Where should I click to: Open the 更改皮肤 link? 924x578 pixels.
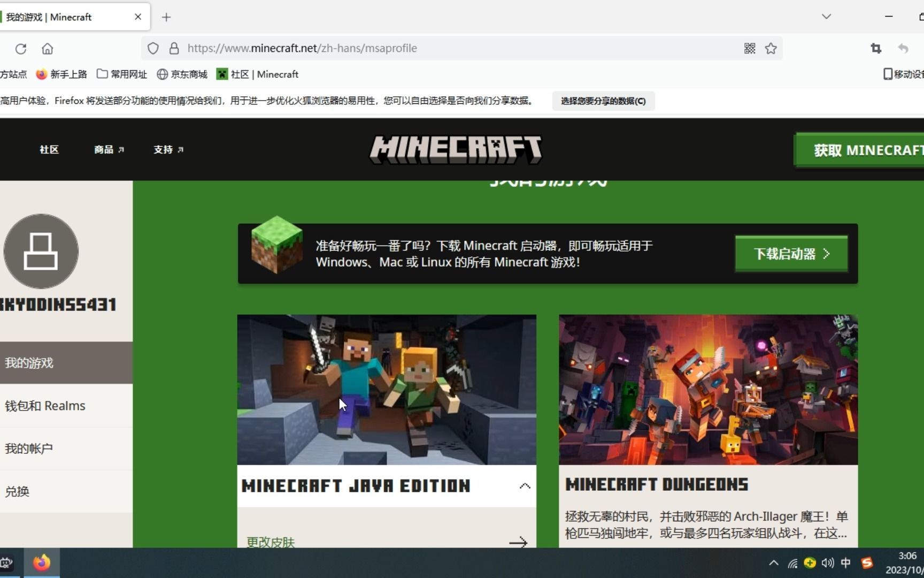271,542
